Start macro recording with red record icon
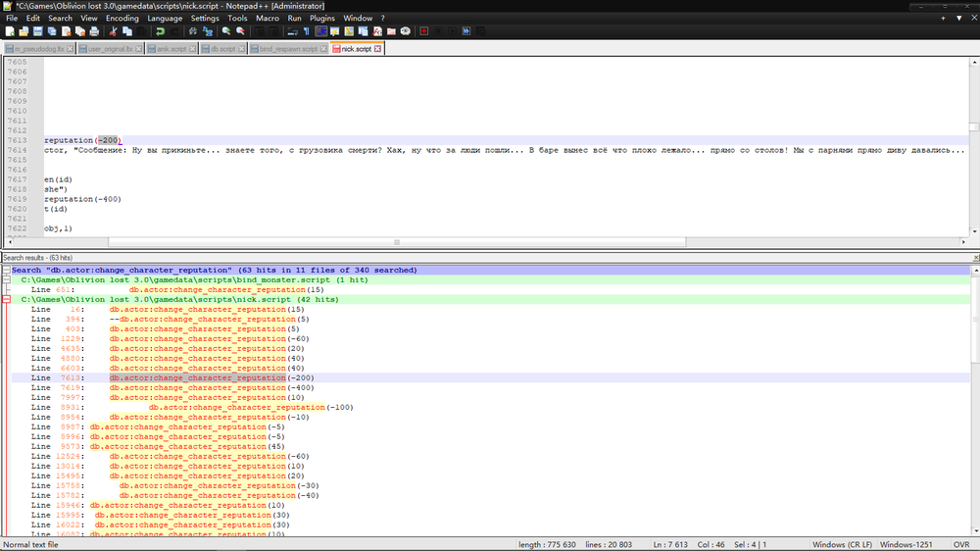 [x=424, y=31]
